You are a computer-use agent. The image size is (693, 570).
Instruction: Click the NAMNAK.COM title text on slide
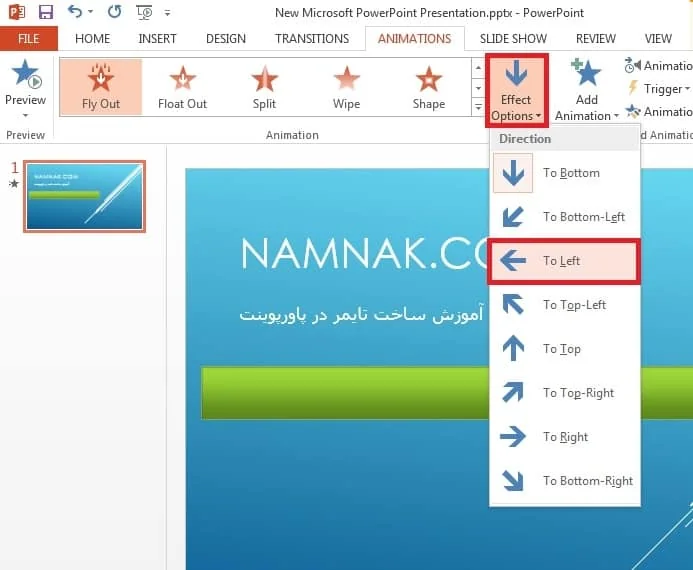click(x=365, y=253)
